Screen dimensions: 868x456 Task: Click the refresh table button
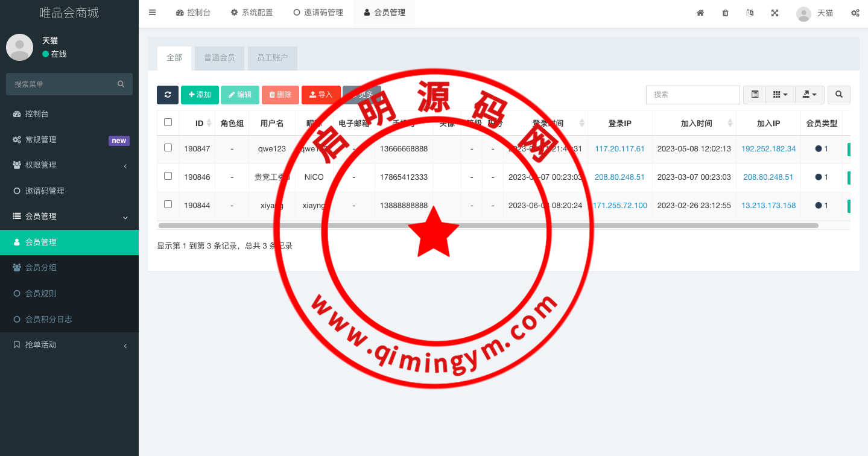coord(168,95)
